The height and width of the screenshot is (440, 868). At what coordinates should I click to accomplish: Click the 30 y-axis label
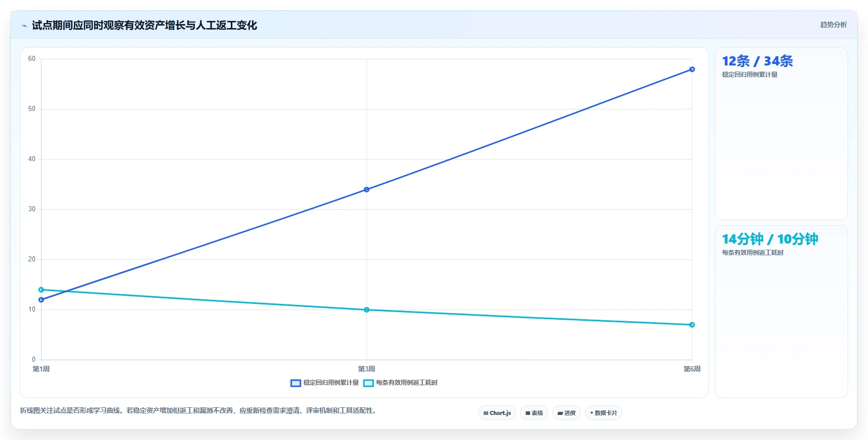(32, 209)
